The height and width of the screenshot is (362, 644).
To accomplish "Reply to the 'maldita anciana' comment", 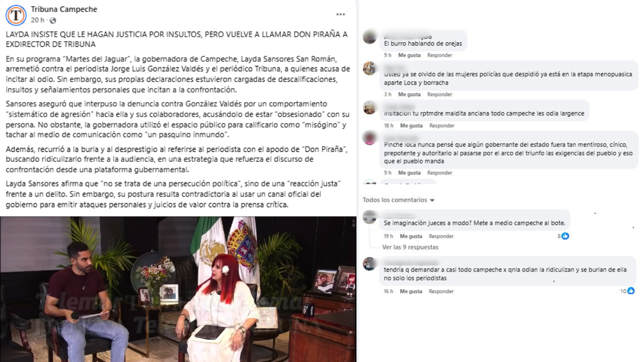I will 442,126.
